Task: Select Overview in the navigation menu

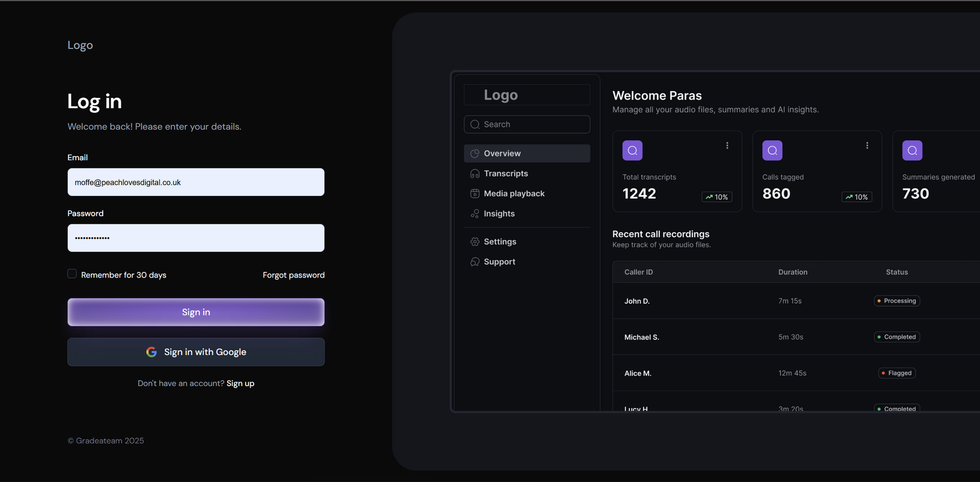Action: point(502,153)
